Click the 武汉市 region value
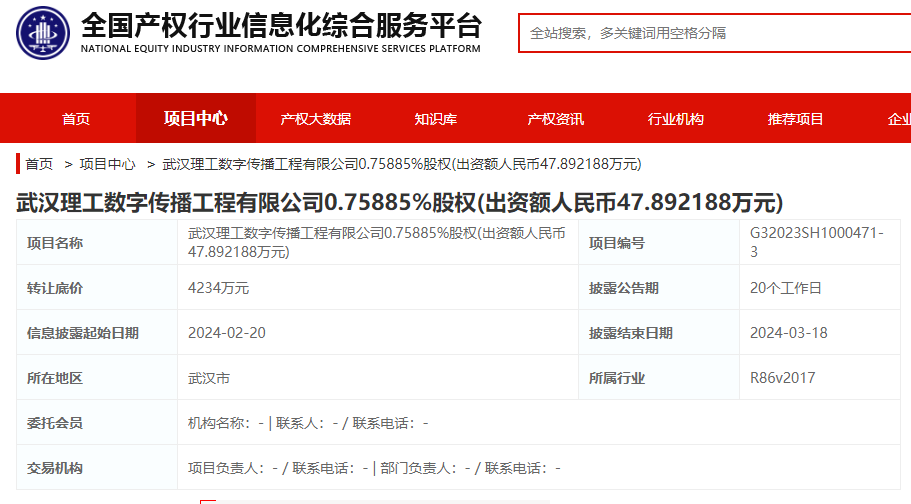The width and height of the screenshot is (911, 504). (209, 378)
